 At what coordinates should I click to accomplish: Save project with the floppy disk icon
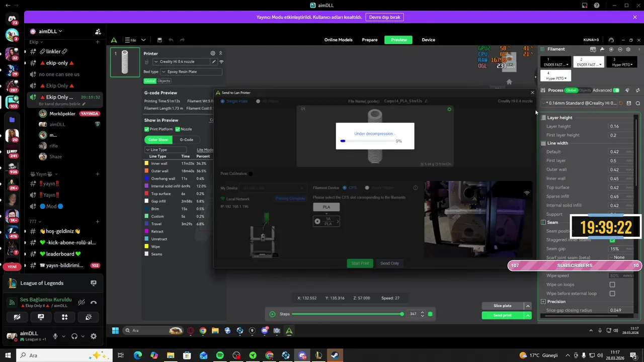pos(159,40)
